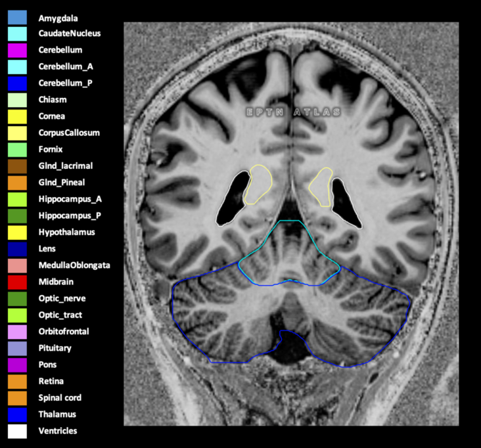Click the Optic_nerve green swatch
Screen dimensions: 481x448
17,299
